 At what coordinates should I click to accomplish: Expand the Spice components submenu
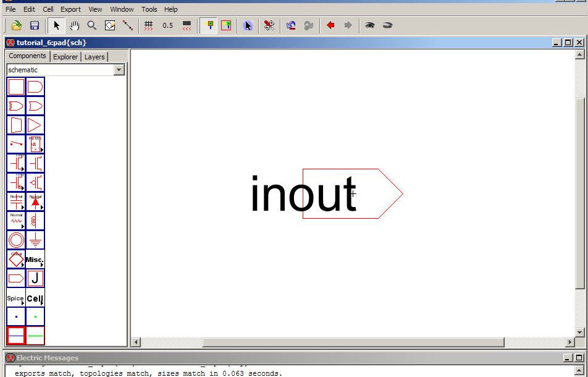pyautogui.click(x=16, y=299)
